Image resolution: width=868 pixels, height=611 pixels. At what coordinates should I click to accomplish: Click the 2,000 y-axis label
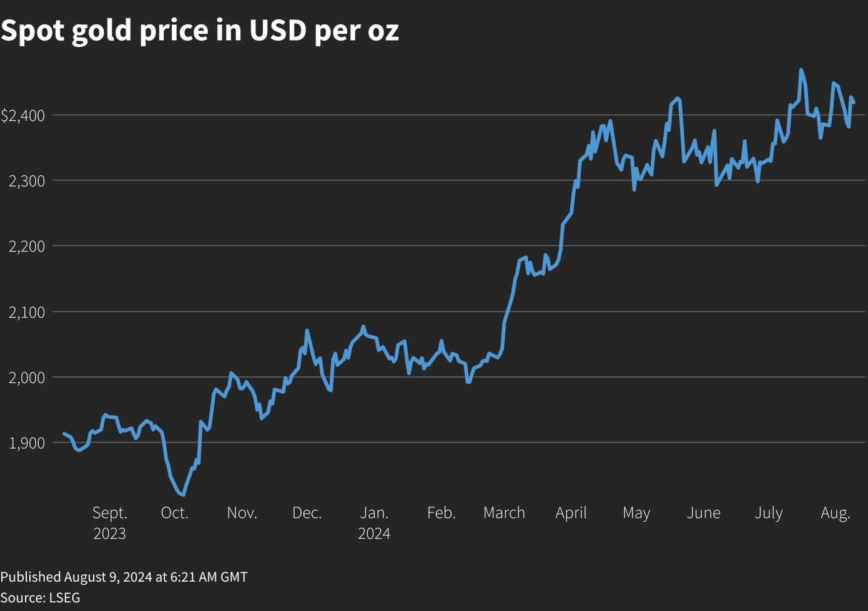click(x=27, y=378)
